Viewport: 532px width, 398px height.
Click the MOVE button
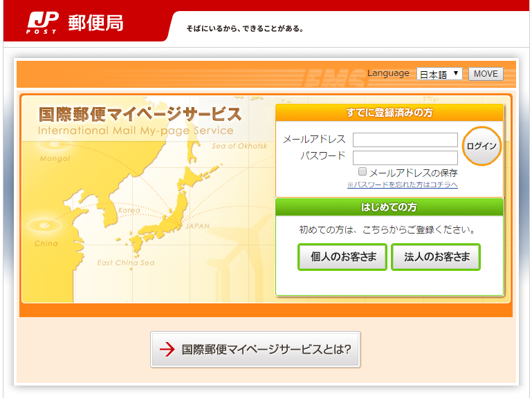point(486,73)
